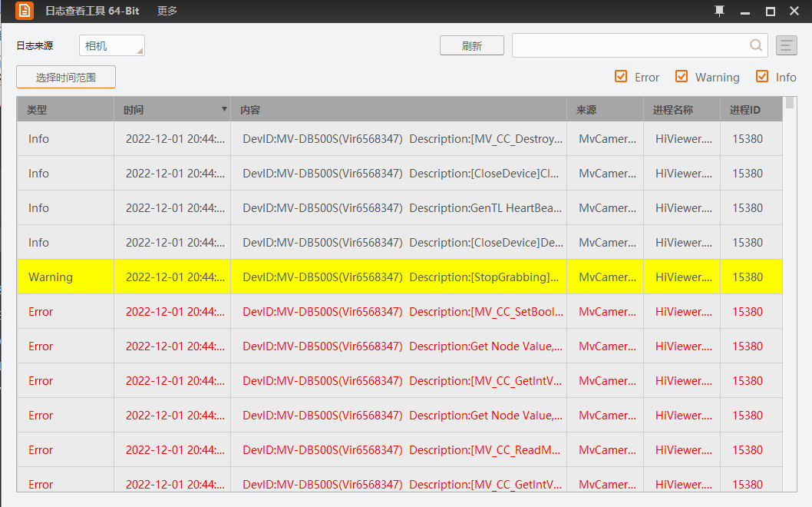Disable the Info filter checkbox
812x507 pixels.
[x=762, y=77]
